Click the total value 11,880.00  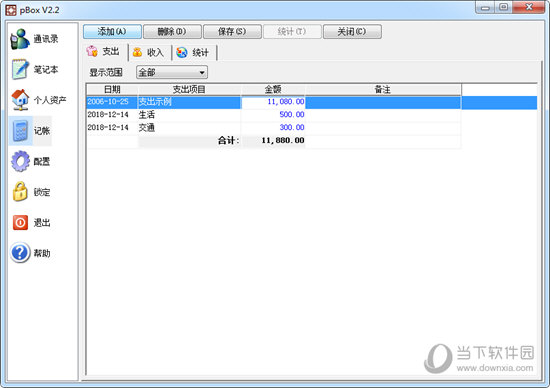click(283, 140)
